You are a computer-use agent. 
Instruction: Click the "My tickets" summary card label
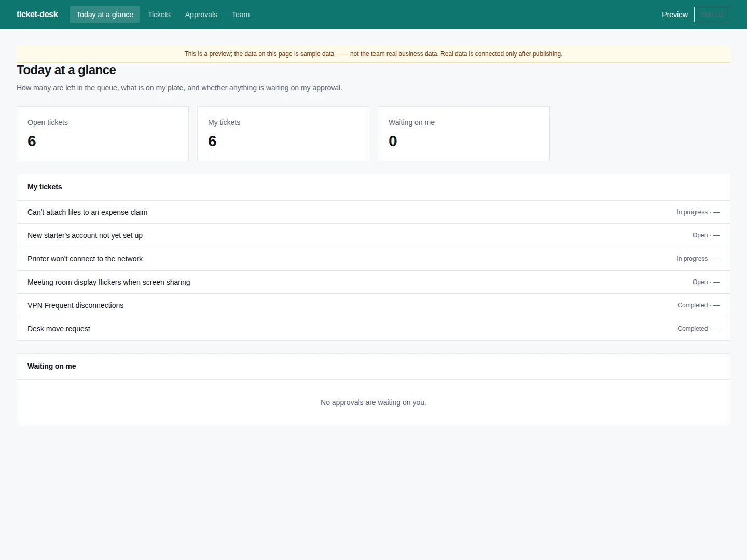coord(224,122)
